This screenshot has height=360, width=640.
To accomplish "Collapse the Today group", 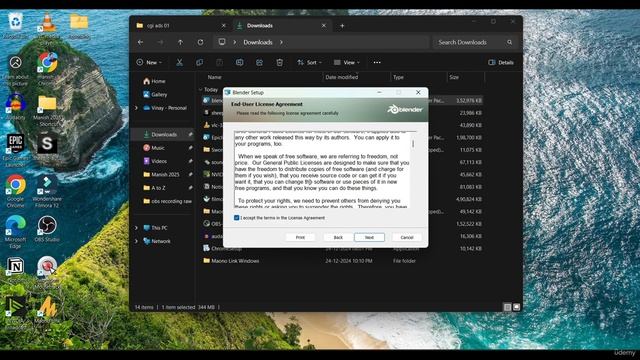I will 200,89.
